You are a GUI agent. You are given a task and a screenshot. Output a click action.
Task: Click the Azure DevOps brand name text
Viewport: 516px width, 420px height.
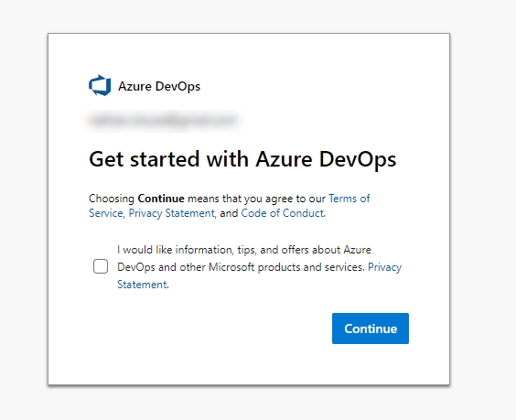click(x=159, y=86)
